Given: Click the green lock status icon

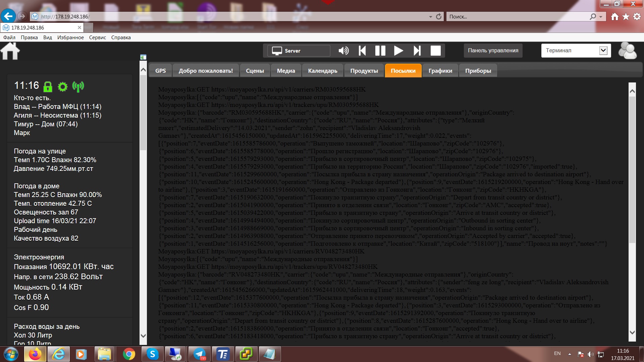Looking at the screenshot, I should coord(48,86).
